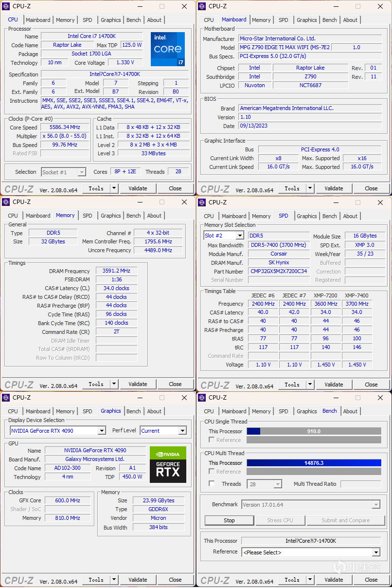
Task: Open the Bench tab in the CPU-tab window
Action: (x=134, y=20)
